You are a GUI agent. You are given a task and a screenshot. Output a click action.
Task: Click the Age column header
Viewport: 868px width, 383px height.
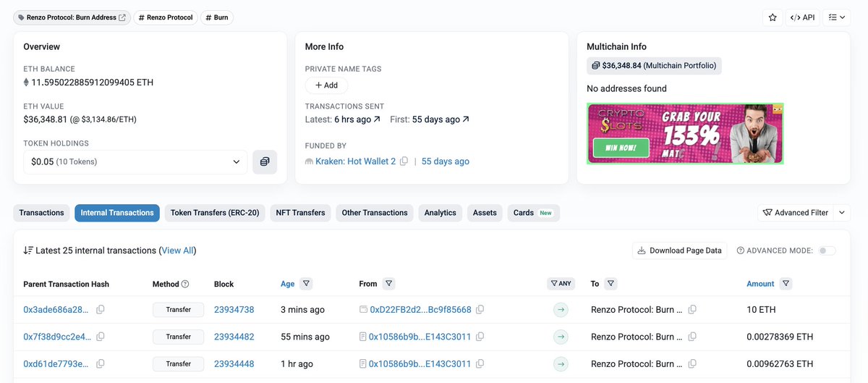point(288,284)
